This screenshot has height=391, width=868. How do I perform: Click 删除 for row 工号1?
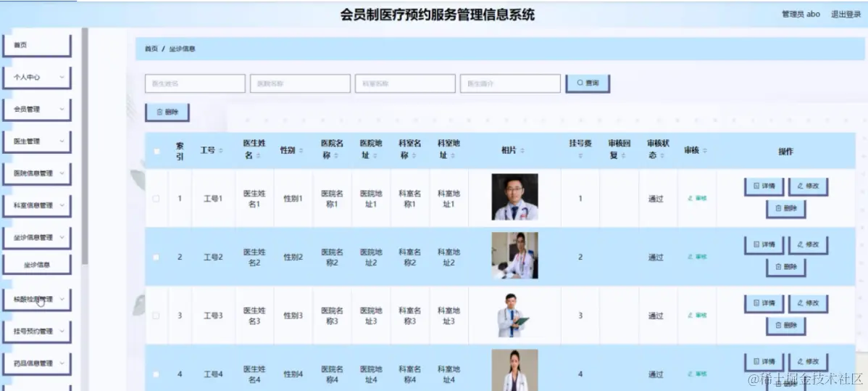tap(786, 208)
